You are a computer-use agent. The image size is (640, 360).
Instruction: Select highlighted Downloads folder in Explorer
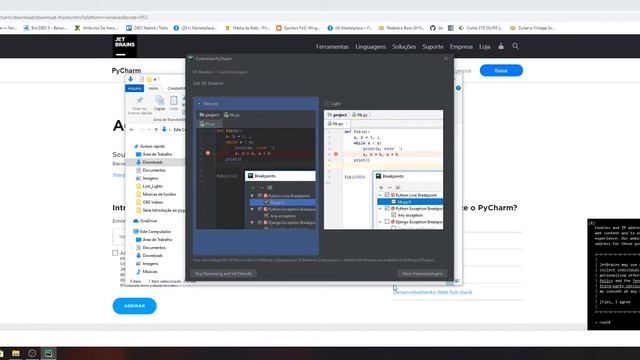click(153, 162)
